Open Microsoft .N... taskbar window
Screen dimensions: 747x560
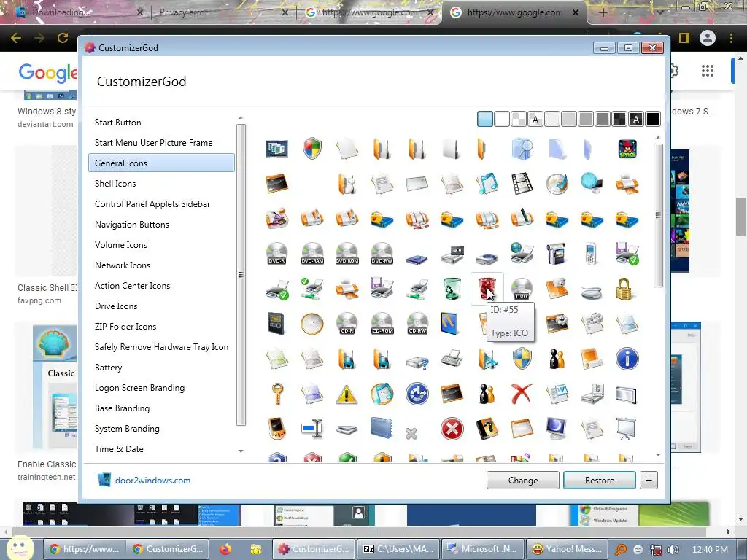click(483, 549)
